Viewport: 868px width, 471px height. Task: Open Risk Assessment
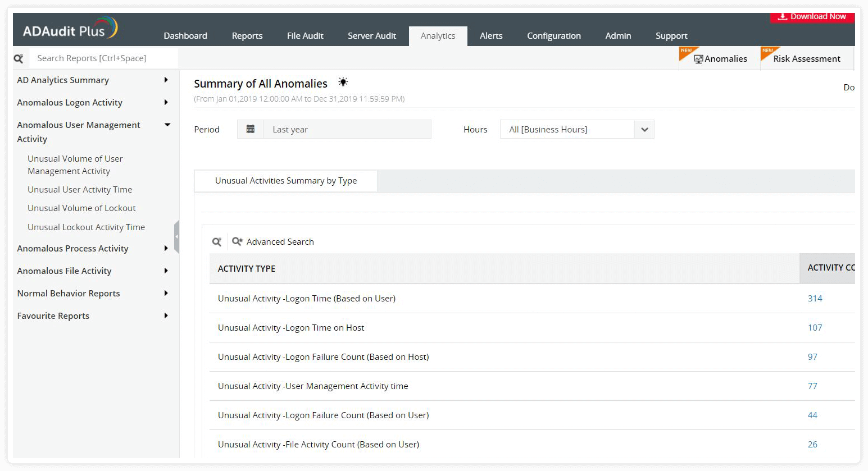coord(807,58)
